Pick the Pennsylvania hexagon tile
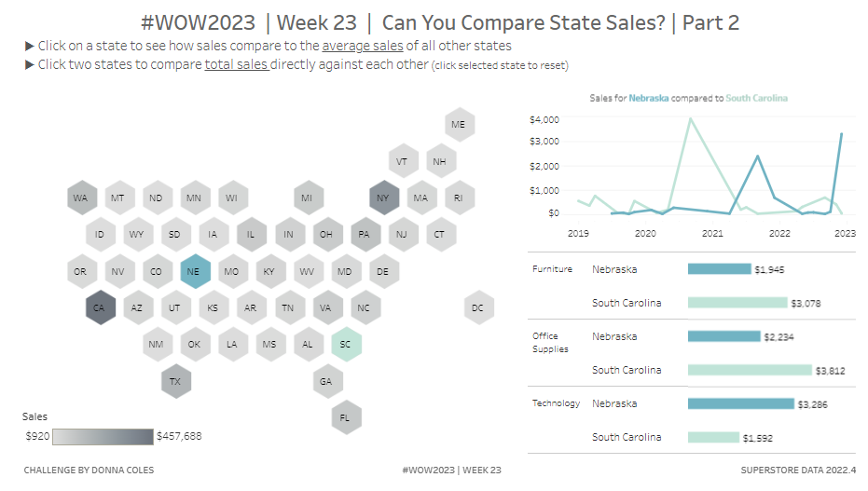 (x=364, y=234)
